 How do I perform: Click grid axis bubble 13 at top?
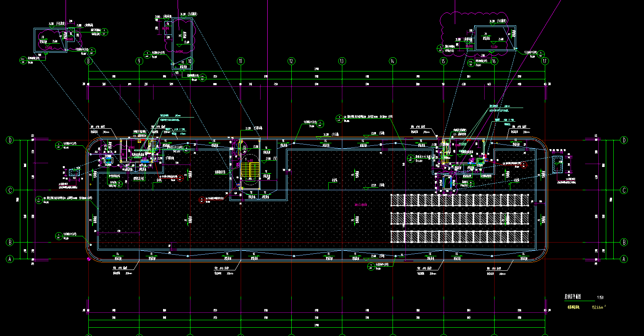point(342,61)
